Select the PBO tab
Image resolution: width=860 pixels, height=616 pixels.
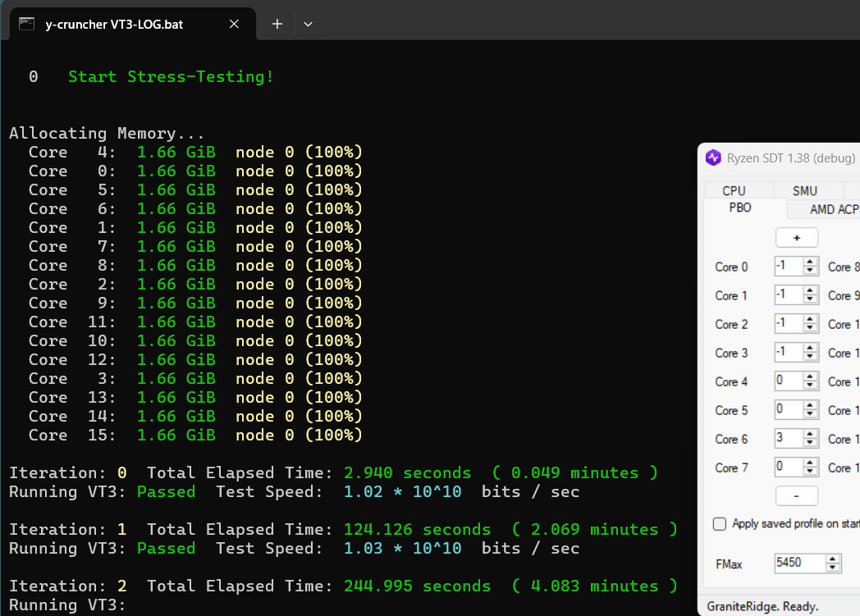pyautogui.click(x=740, y=208)
